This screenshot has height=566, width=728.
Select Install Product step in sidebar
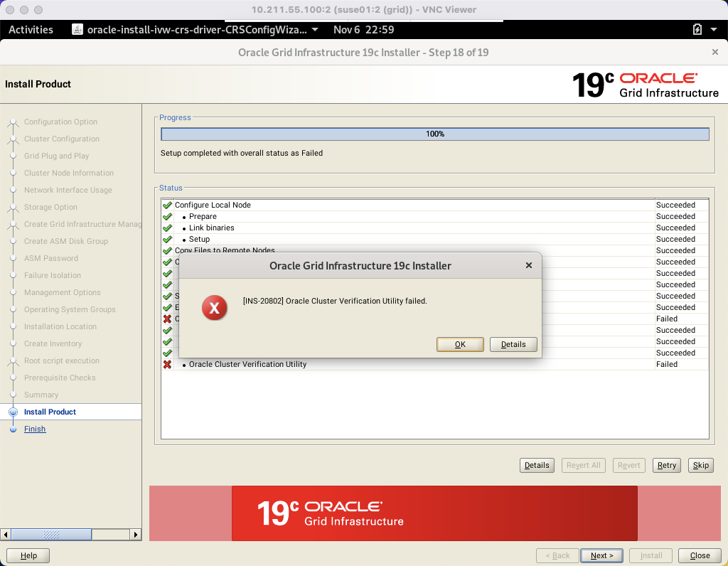pyautogui.click(x=50, y=412)
